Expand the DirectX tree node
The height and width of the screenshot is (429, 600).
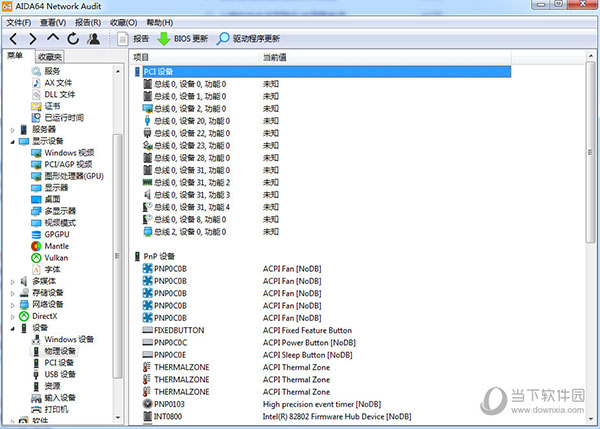12,316
